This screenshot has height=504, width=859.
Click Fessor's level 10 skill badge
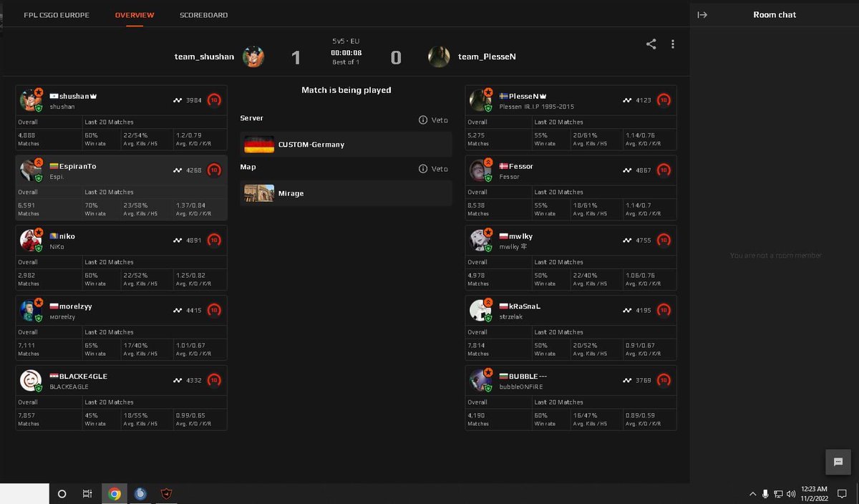664,170
